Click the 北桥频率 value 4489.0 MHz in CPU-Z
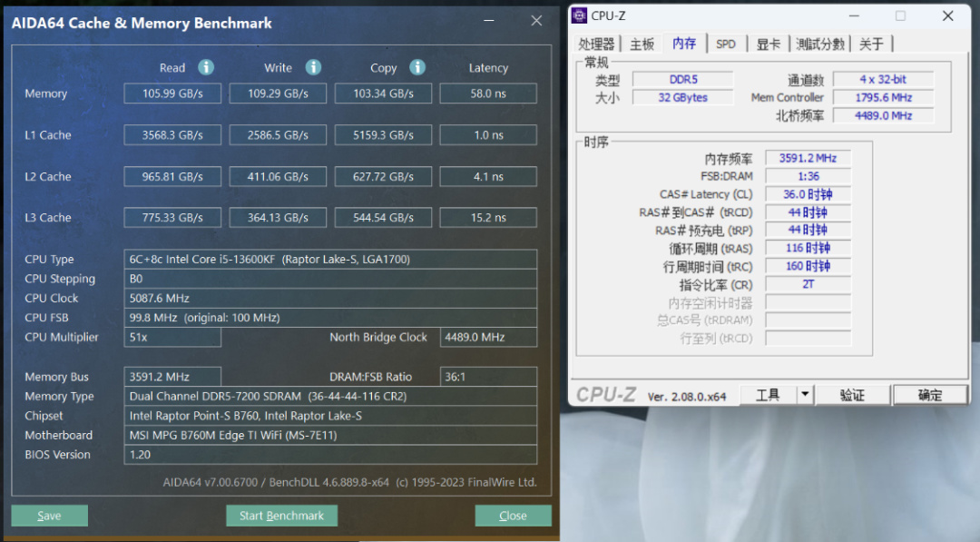The height and width of the screenshot is (542, 980). pyautogui.click(x=883, y=115)
